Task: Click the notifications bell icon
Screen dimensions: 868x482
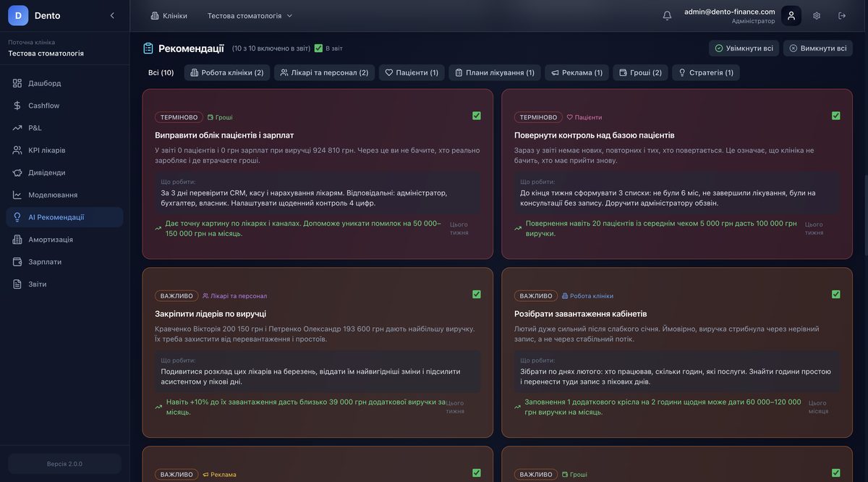Action: tap(667, 16)
